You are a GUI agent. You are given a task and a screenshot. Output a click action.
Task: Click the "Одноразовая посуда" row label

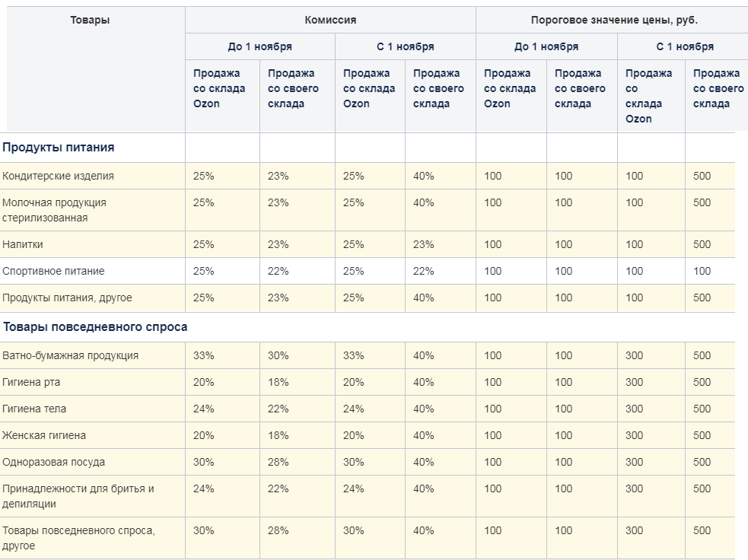(x=53, y=462)
